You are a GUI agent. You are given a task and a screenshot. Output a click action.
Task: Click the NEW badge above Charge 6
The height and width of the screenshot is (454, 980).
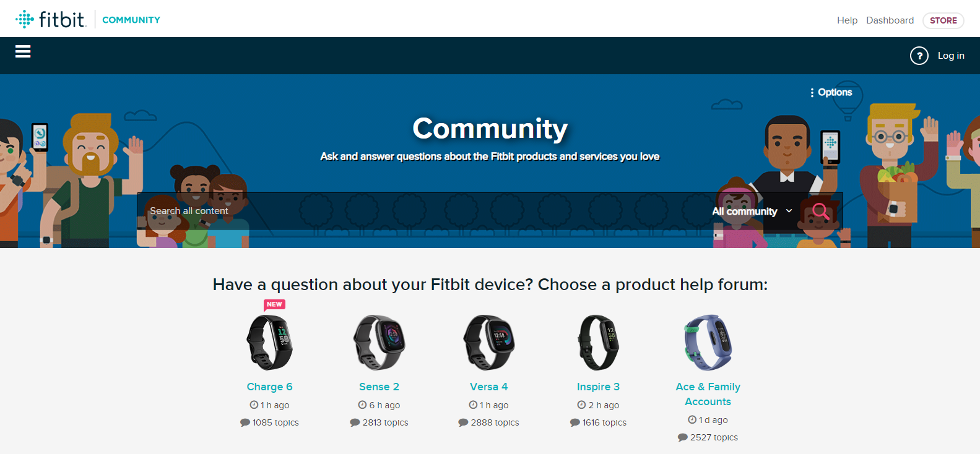pyautogui.click(x=274, y=304)
